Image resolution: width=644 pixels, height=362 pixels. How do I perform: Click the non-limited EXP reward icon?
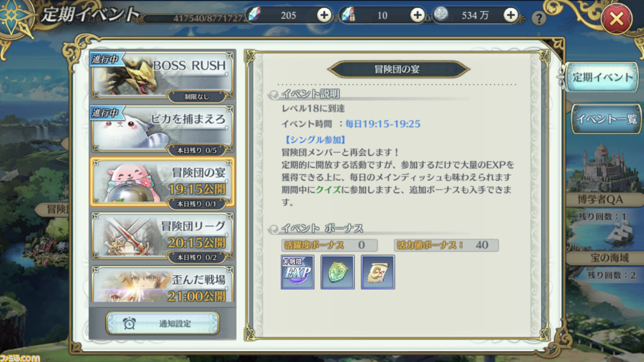click(297, 272)
